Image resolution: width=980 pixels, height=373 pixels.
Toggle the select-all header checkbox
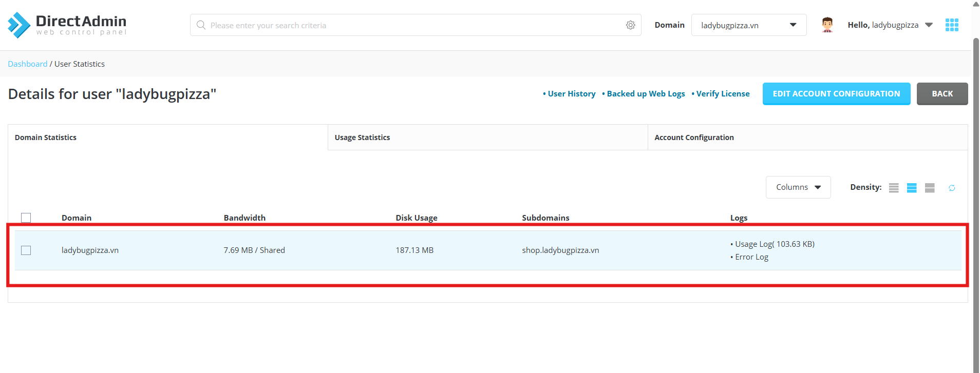point(26,218)
